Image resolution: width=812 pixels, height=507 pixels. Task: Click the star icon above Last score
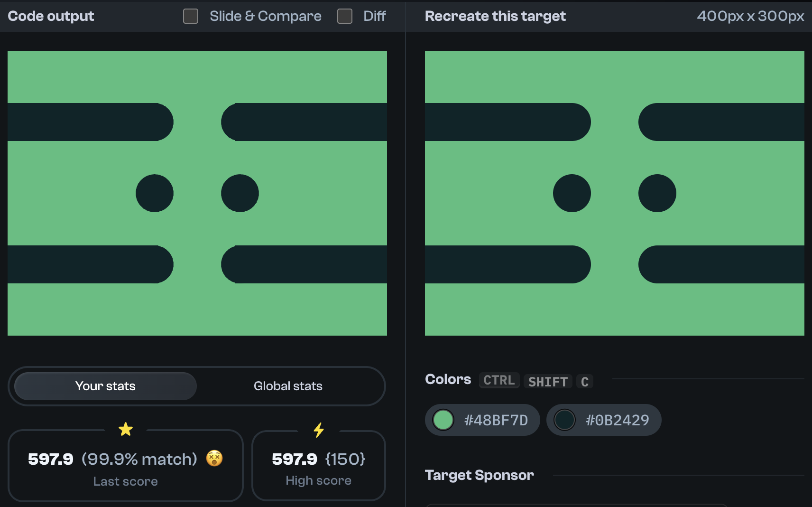[125, 429]
